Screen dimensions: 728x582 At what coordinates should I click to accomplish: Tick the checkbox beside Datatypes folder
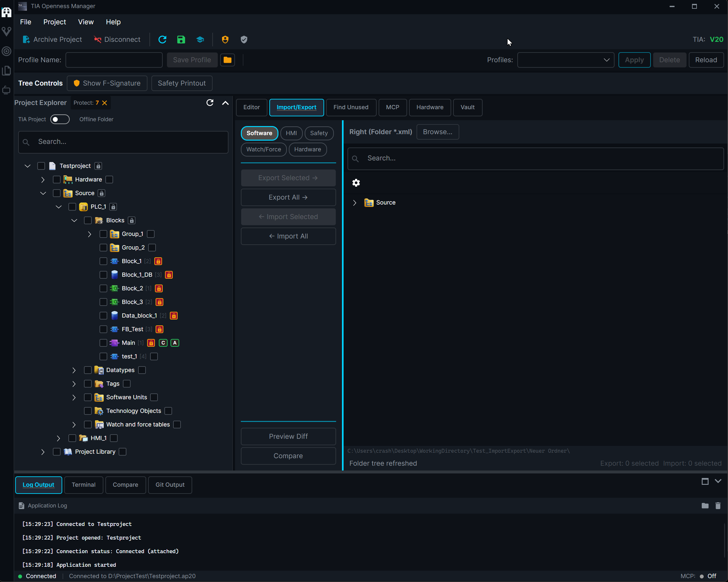(88, 370)
